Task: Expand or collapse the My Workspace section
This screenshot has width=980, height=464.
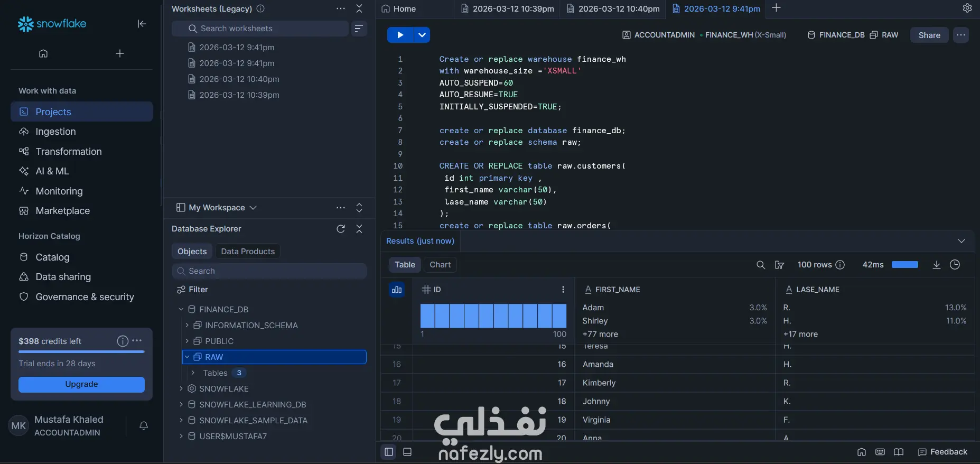Action: pos(359,208)
